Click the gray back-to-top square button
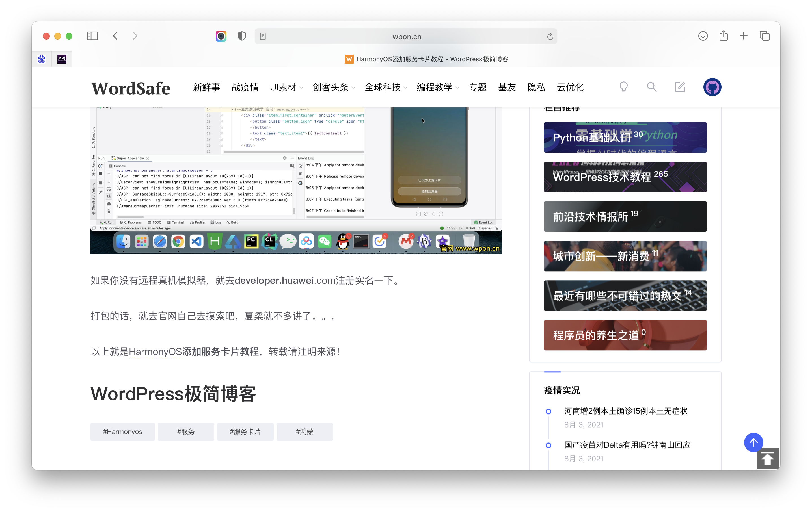Viewport: 812px width, 512px height. point(768,458)
